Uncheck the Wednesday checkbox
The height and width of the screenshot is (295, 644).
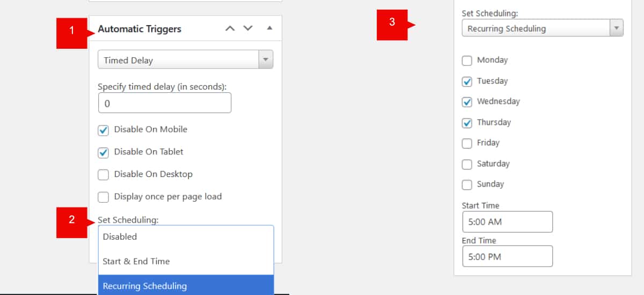(467, 102)
